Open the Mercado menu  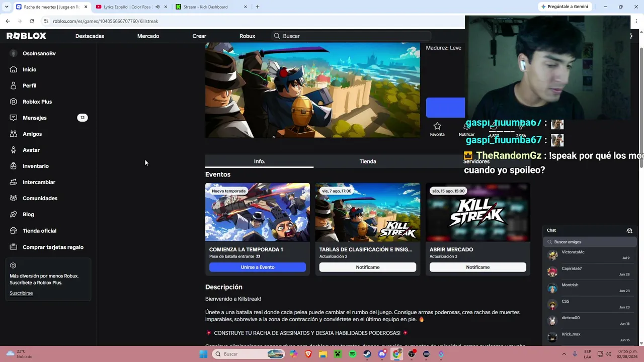point(148,36)
